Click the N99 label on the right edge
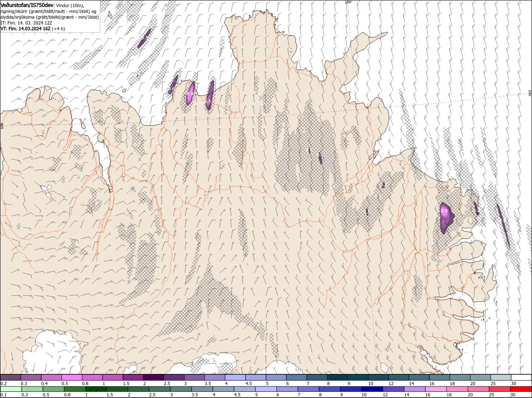Viewport: 532px width, 398px height. click(x=530, y=93)
